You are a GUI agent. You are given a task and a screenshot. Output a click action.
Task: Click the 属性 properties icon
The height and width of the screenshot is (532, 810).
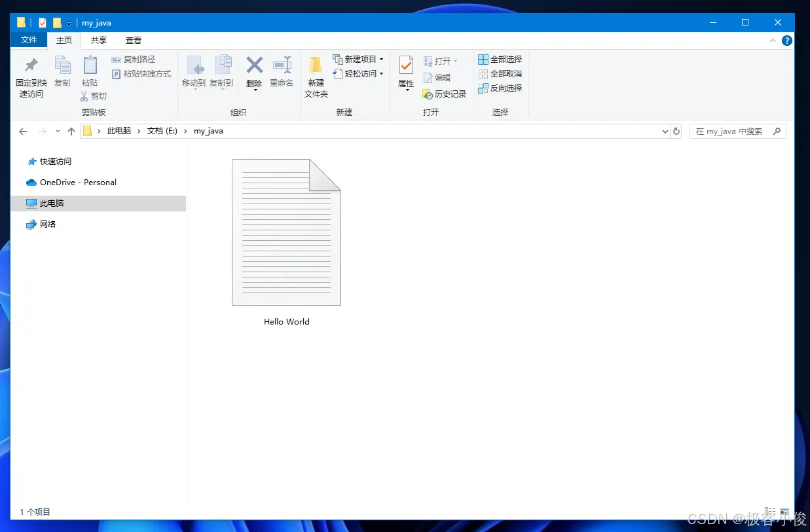click(406, 65)
